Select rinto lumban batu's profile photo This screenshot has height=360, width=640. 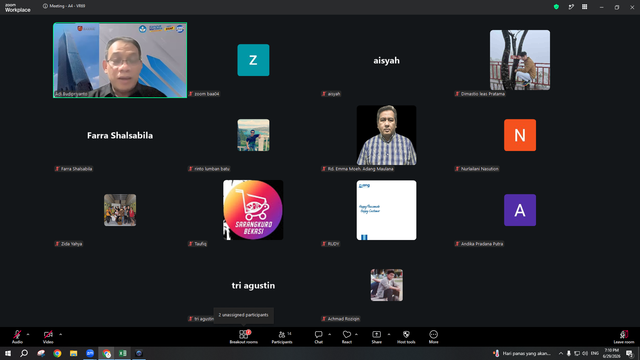pyautogui.click(x=253, y=135)
